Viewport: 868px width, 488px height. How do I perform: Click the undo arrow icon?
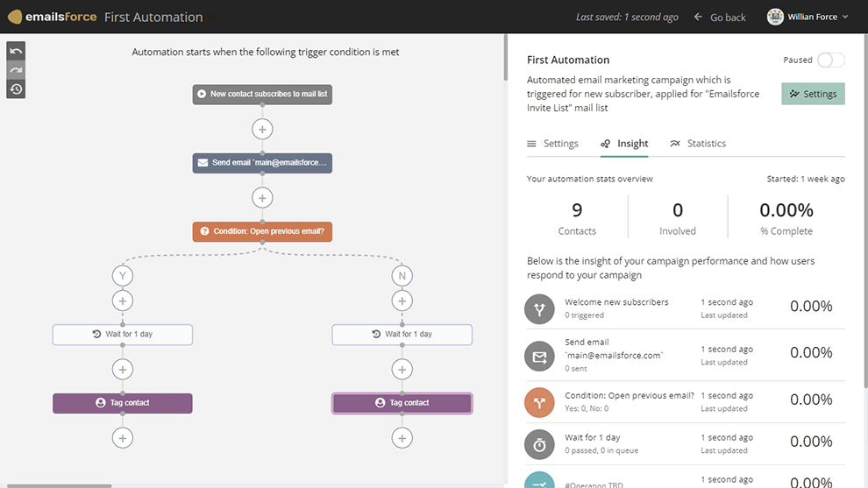pos(16,51)
